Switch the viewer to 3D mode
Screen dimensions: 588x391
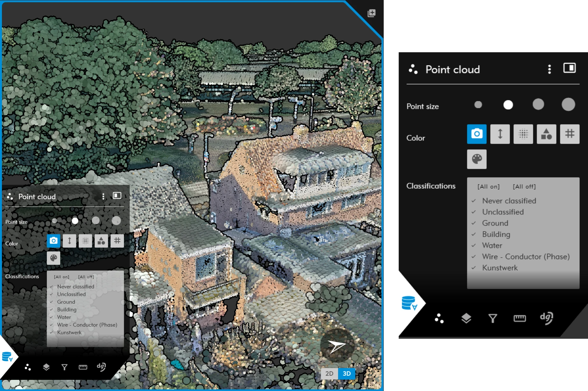pos(347,373)
